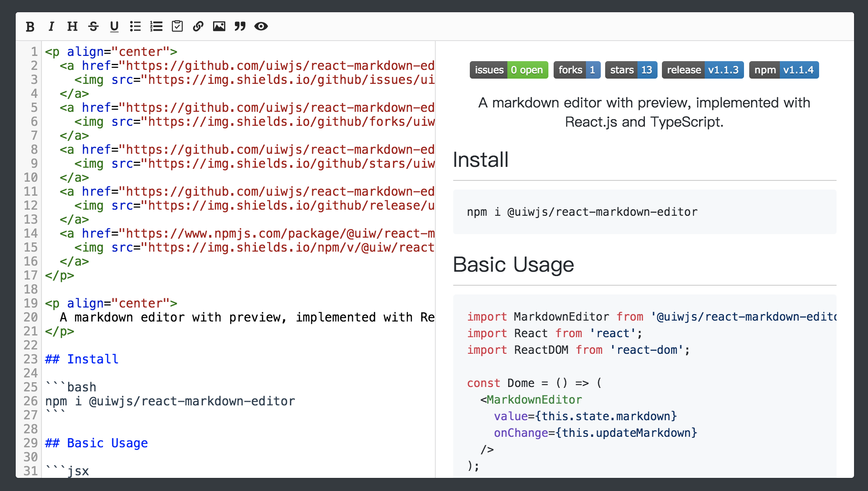Apply underline formatting

coord(114,26)
